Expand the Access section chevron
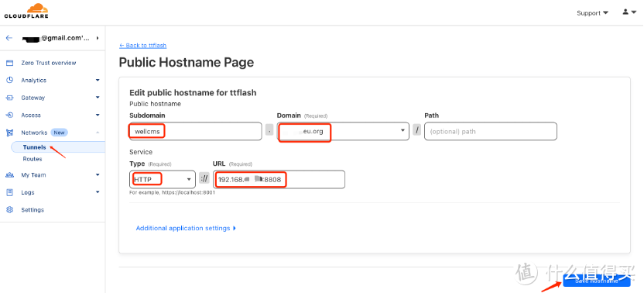This screenshot has height=293, width=644. tap(98, 115)
